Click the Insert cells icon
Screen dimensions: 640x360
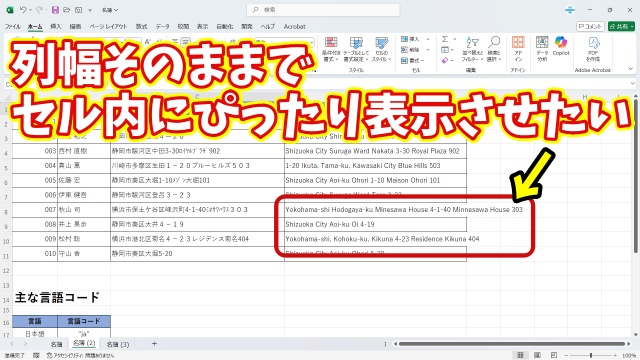pyautogui.click(x=404, y=39)
